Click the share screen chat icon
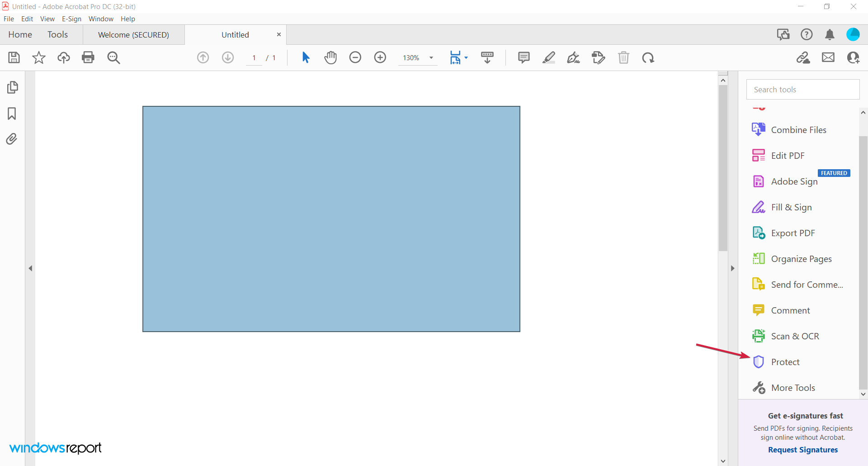Viewport: 868px width, 466px height. click(x=783, y=34)
